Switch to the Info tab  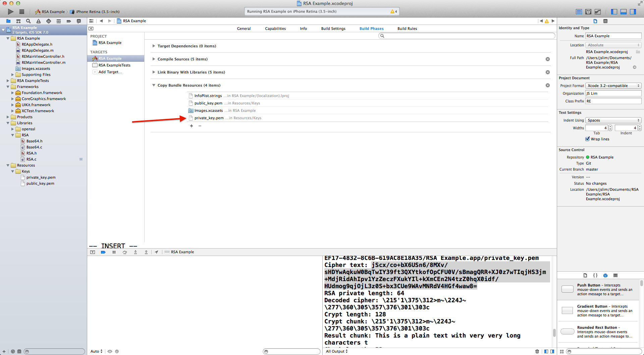304,29
